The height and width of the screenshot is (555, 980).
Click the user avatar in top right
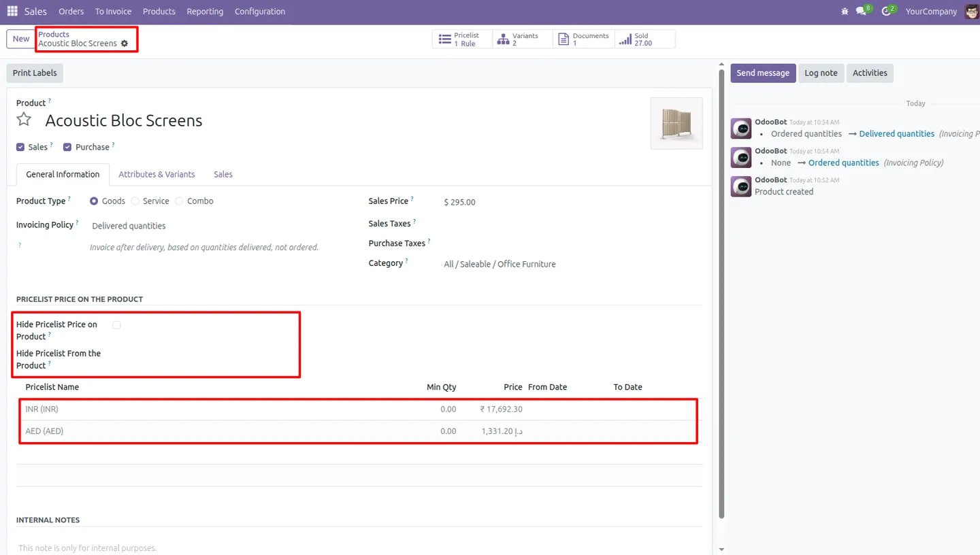coord(972,11)
